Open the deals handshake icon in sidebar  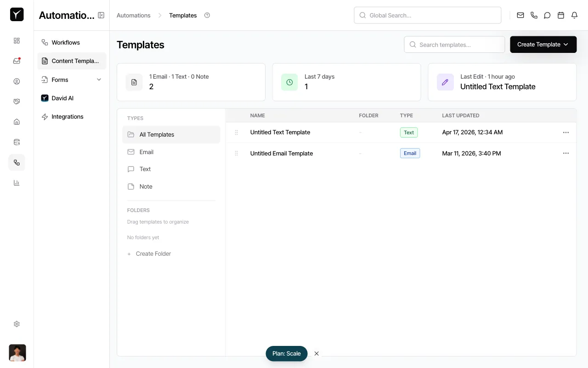[x=17, y=101]
